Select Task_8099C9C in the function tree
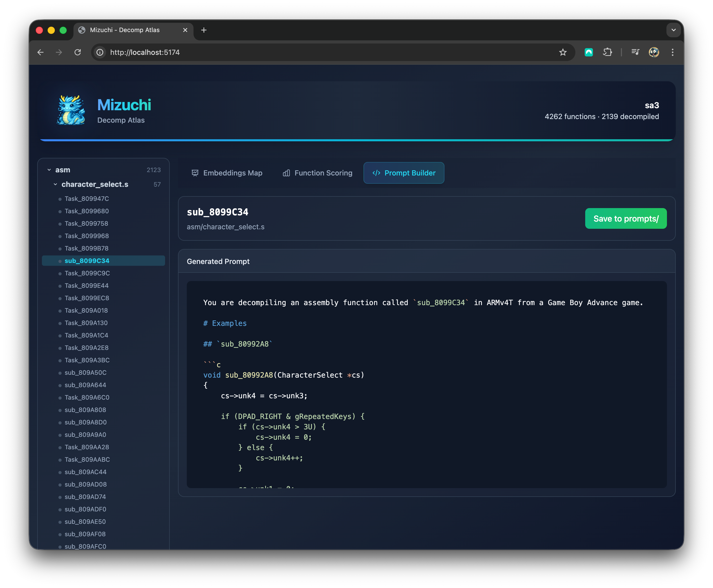This screenshot has width=713, height=588. [87, 273]
